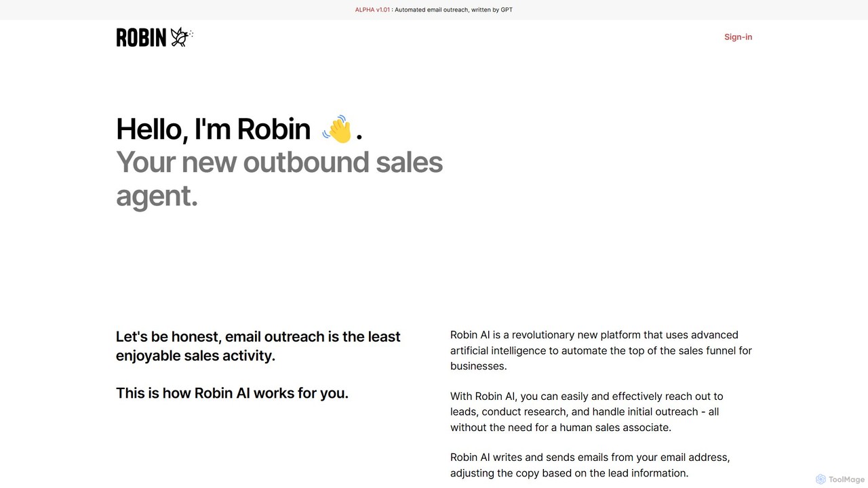Click the 'Robin AI writes and sends emails' paragraph
This screenshot has height=488, width=868.
pyautogui.click(x=590, y=465)
